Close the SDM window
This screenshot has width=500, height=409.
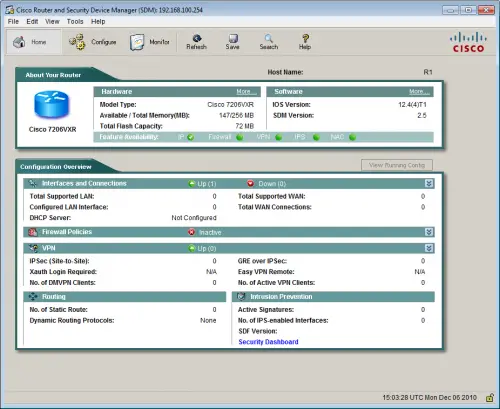(486, 10)
